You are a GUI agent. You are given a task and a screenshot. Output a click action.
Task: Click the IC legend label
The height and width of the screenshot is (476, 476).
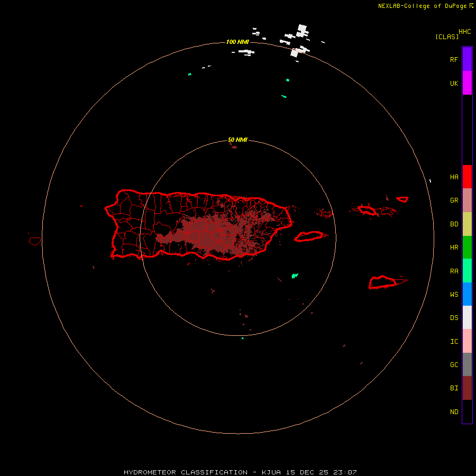click(454, 342)
